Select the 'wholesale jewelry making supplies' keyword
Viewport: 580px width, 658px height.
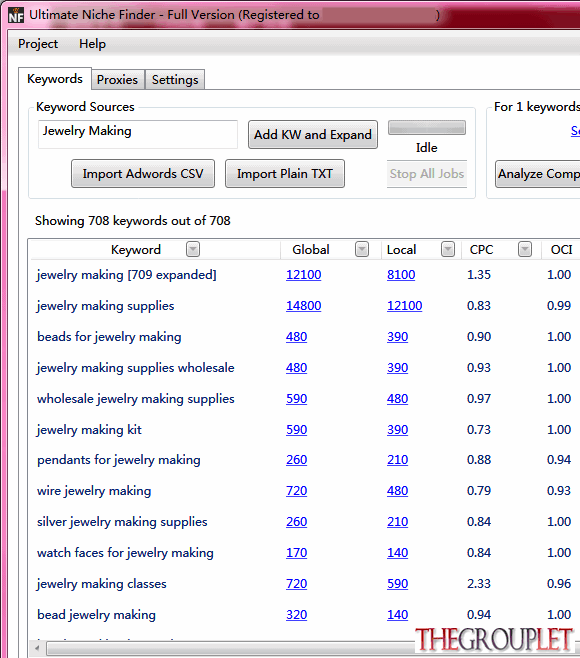pyautogui.click(x=136, y=399)
